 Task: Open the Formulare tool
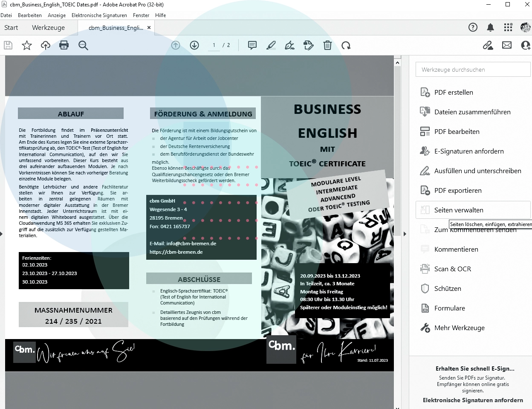point(473,308)
